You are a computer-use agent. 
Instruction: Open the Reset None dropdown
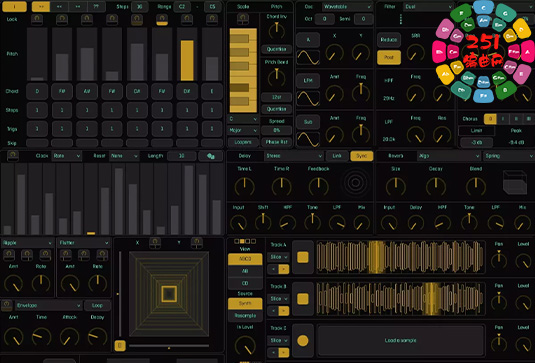[124, 156]
